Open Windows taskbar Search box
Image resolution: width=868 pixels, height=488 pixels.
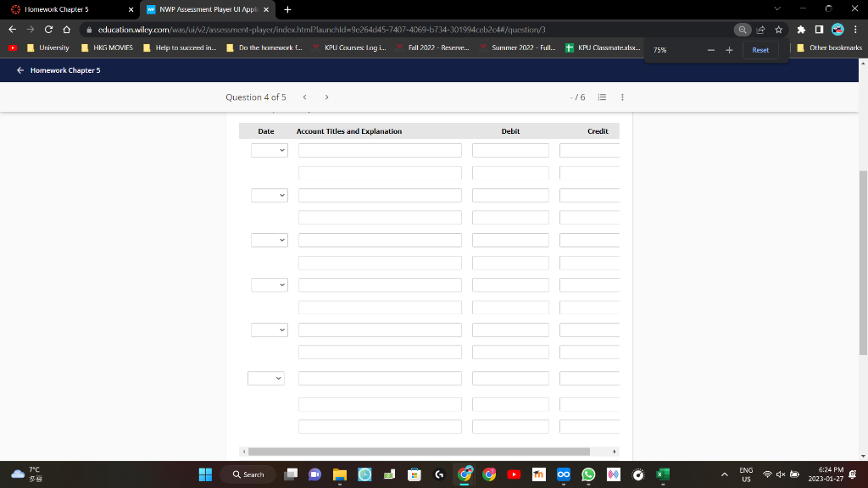(x=248, y=474)
